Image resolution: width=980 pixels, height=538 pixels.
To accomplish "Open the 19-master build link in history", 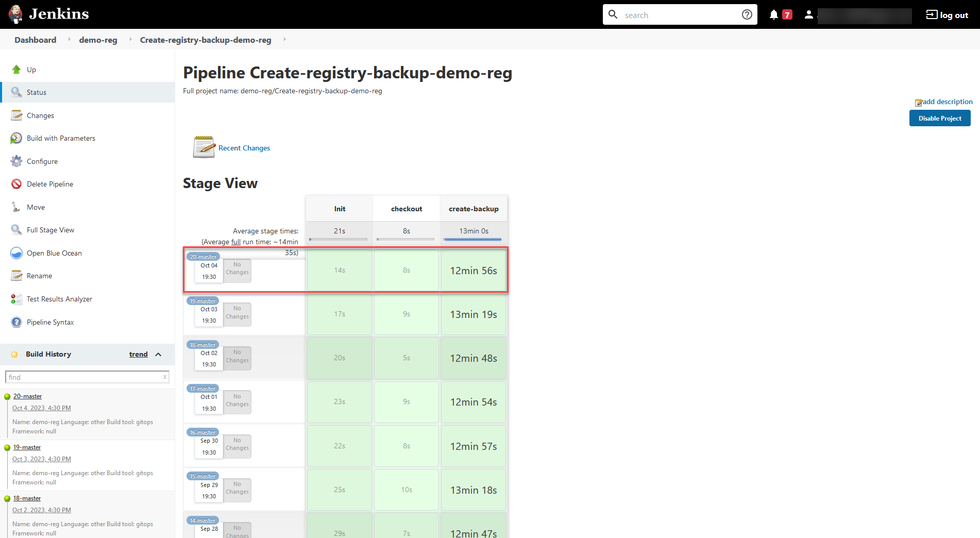I will point(27,447).
